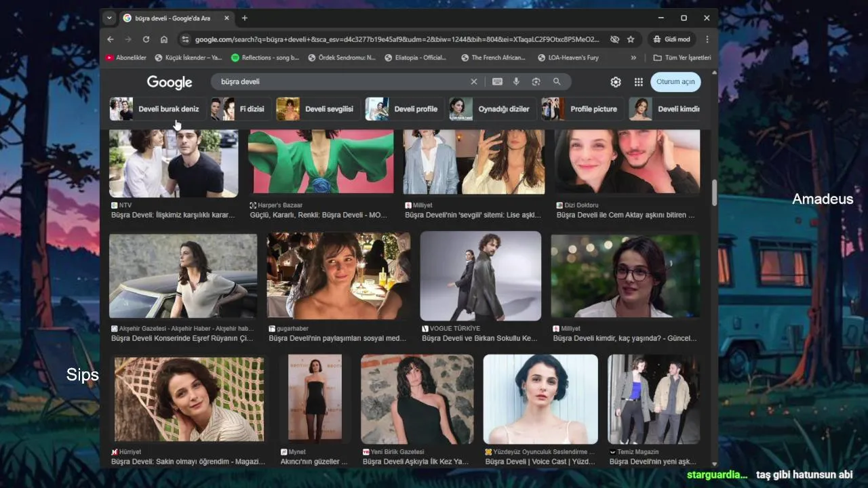Open The French African bookmark
868x488 pixels.
pyautogui.click(x=494, y=58)
